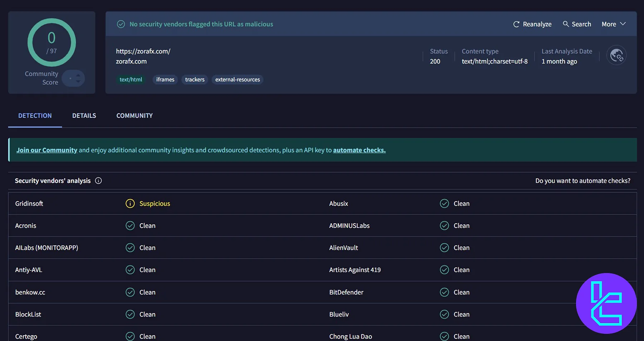The width and height of the screenshot is (644, 341).
Task: Open the COMMUNITY tab
Action: pos(135,116)
